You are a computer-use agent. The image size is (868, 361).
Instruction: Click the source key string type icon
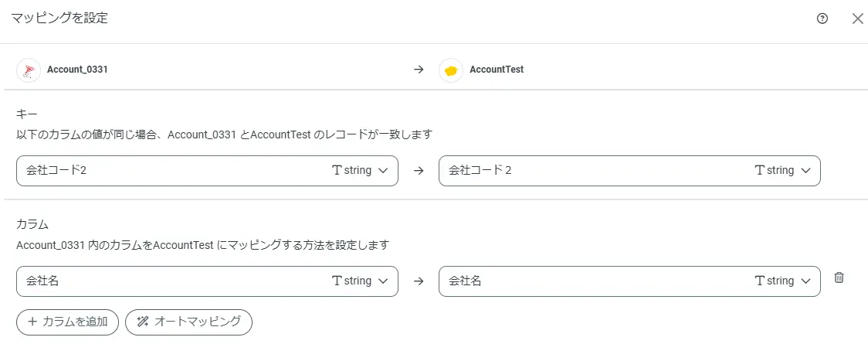point(337,171)
